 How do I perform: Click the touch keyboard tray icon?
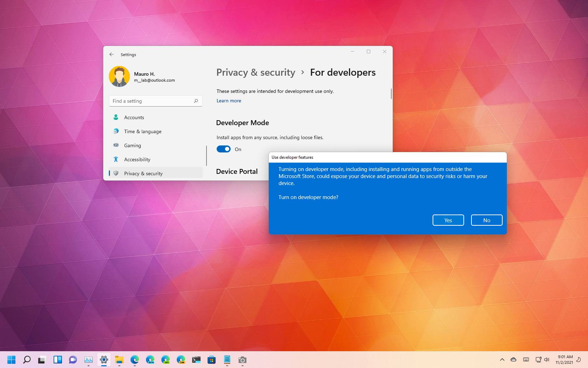click(526, 360)
